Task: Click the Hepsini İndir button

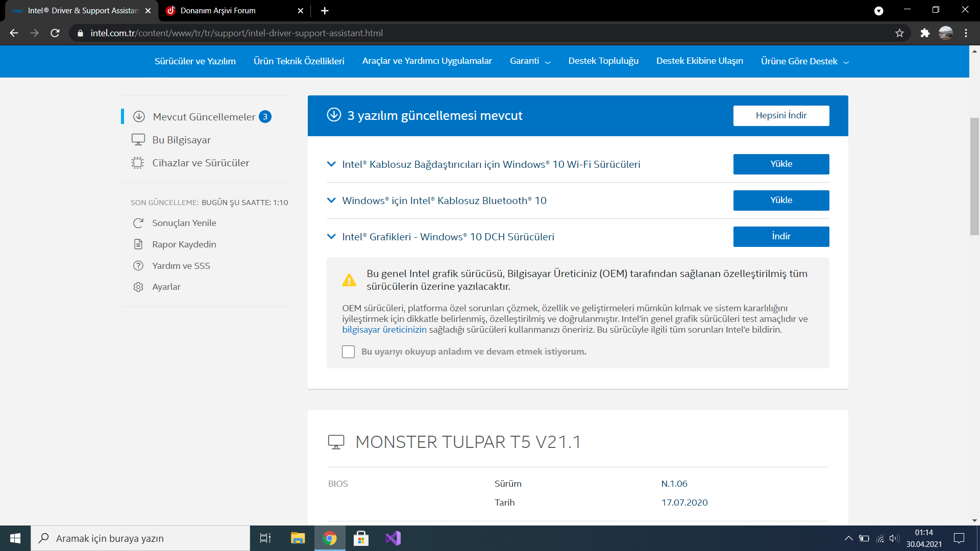Action: coord(781,116)
